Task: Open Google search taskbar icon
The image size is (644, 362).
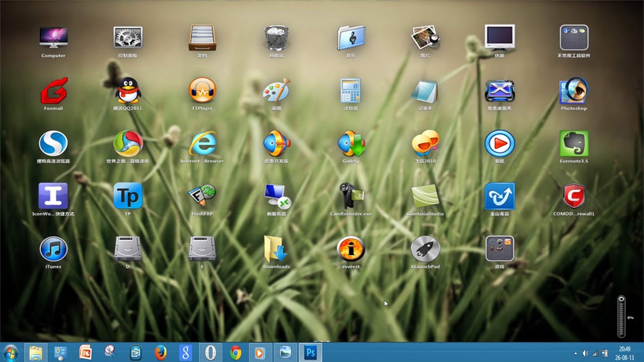Action: click(185, 352)
